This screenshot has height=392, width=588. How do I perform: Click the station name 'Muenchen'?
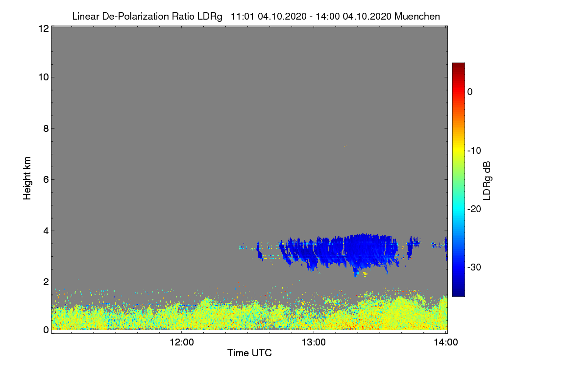point(417,17)
